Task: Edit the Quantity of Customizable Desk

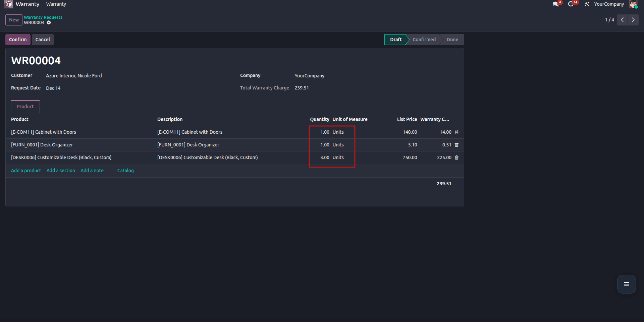Action: pos(324,157)
